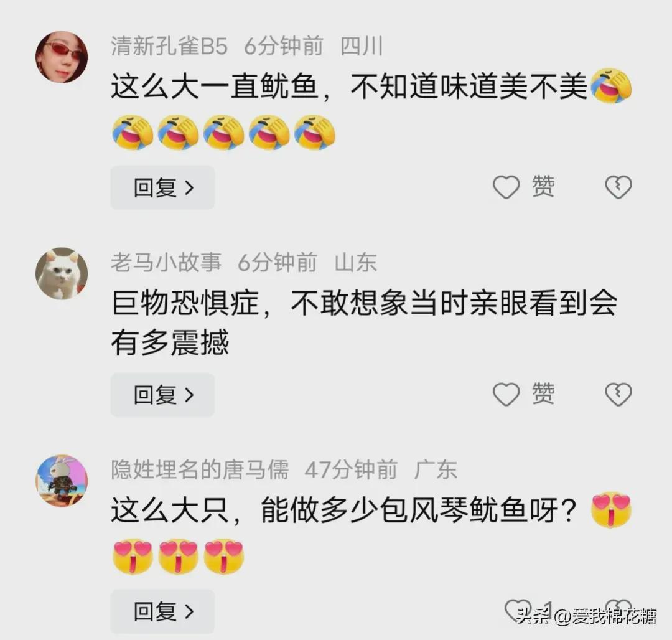
Task: Select comment text 这么大一直鱿鱼
Action: tap(215, 87)
